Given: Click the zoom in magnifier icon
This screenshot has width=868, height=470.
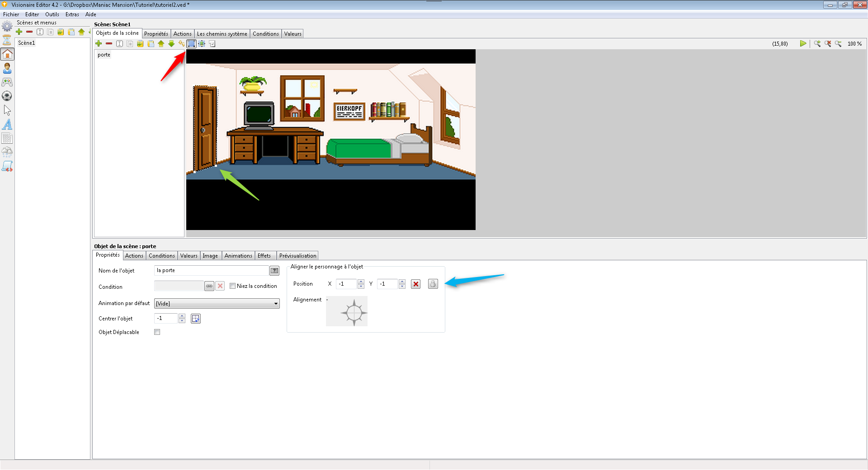Looking at the screenshot, I should click(x=817, y=44).
